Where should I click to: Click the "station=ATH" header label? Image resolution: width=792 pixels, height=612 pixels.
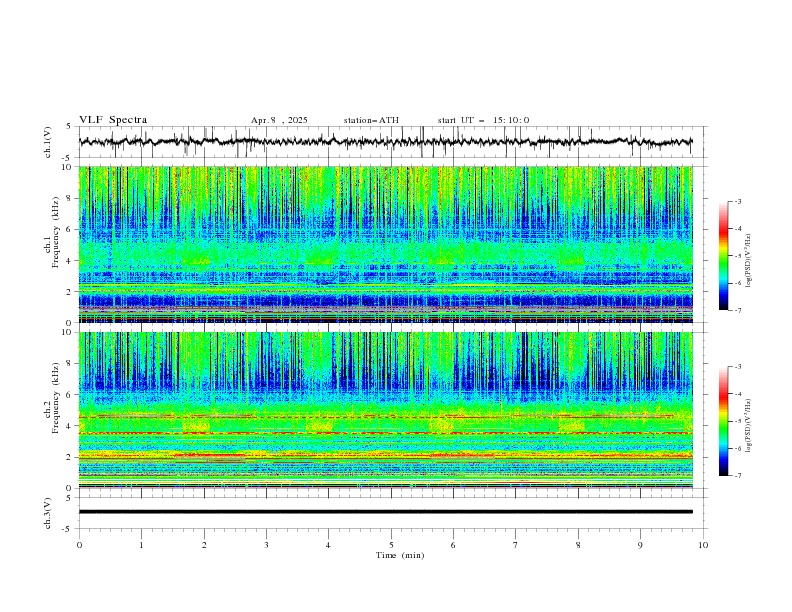[371, 120]
